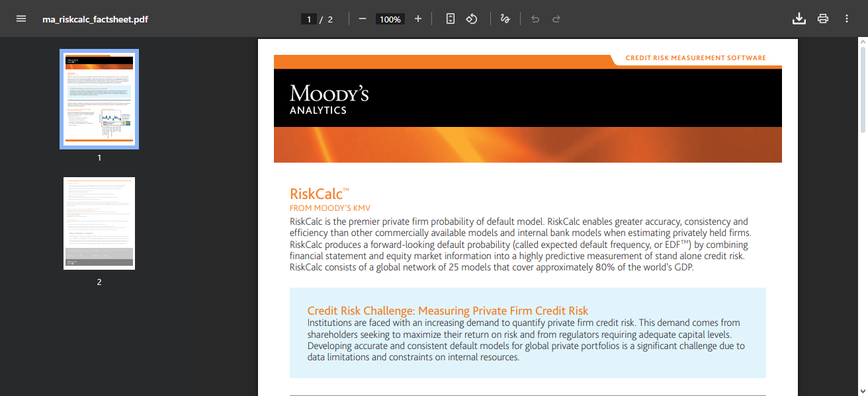
Task: Download the RiskCalc factsheet PDF
Action: pyautogui.click(x=799, y=19)
